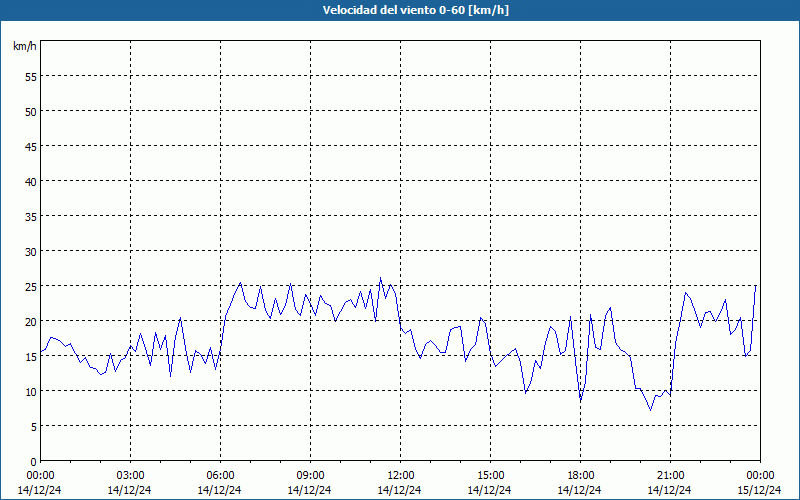Screen dimensions: 800x500
Task: Select the '10' y-axis tick label
Action: pyautogui.click(x=31, y=392)
